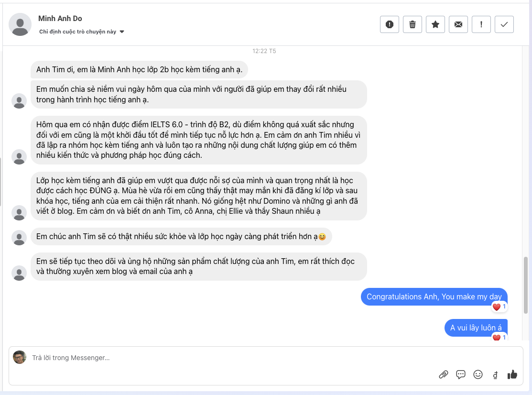The height and width of the screenshot is (395, 532).
Task: Attach a file with the paperclip icon
Action: point(443,374)
